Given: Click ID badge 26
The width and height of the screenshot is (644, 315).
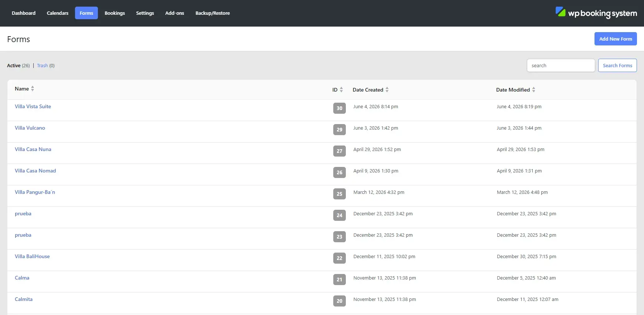Looking at the screenshot, I should [x=340, y=172].
